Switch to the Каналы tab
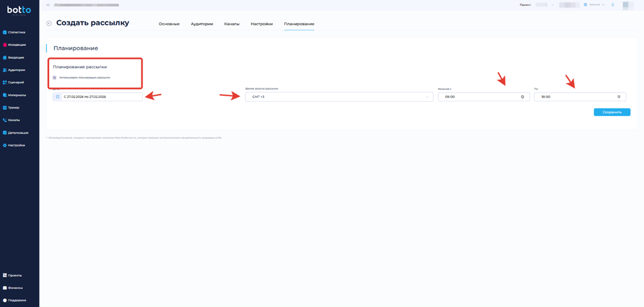 231,24
